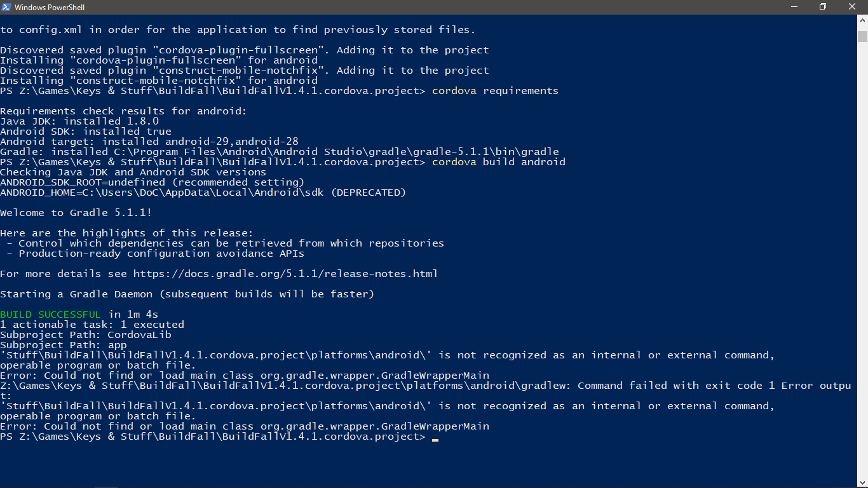Image resolution: width=868 pixels, height=488 pixels.
Task: Click the 'ANDROID_SDK_ROOT=undefined' line
Action: coord(153,182)
